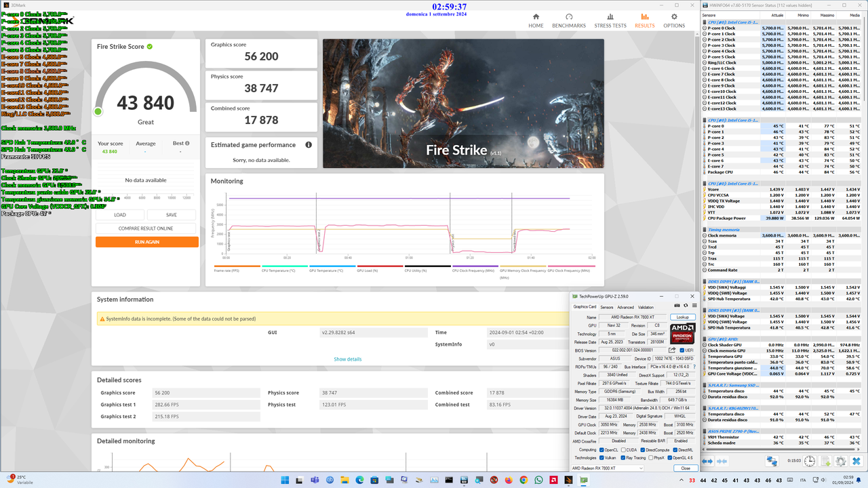Click the Show details link
This screenshot has height=488, width=868.
point(347,359)
